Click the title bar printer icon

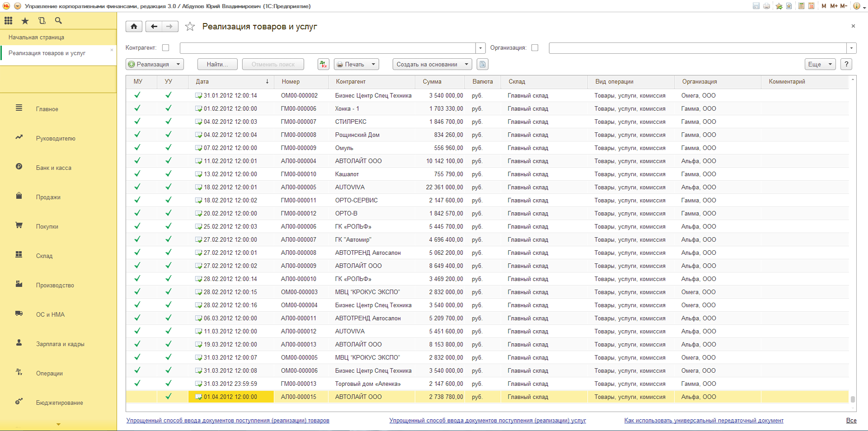point(766,6)
